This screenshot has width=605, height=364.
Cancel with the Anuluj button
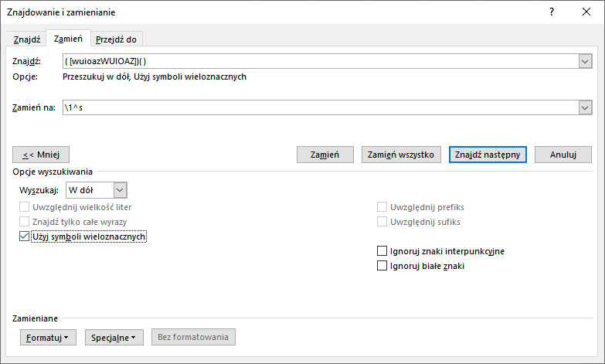click(563, 155)
